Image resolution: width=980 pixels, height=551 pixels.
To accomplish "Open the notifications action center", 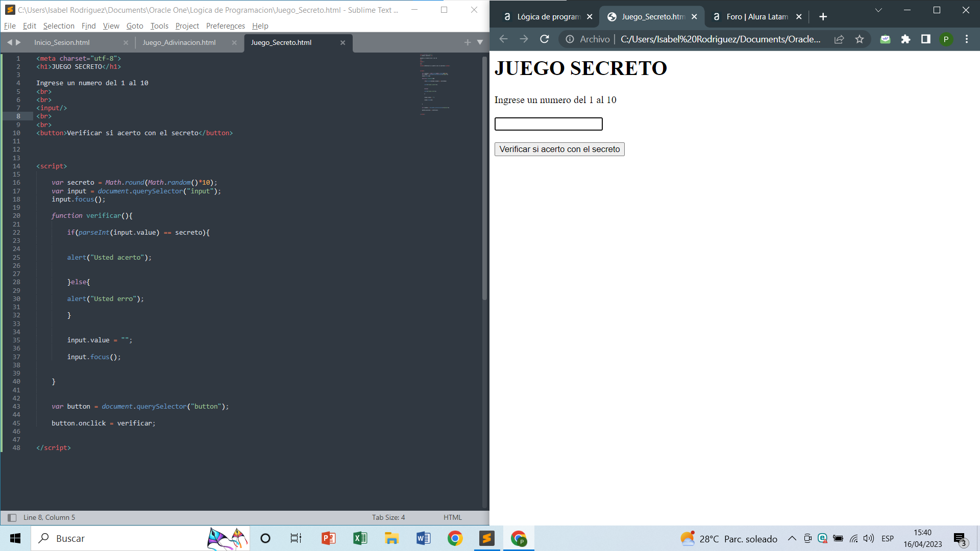I will point(960,539).
